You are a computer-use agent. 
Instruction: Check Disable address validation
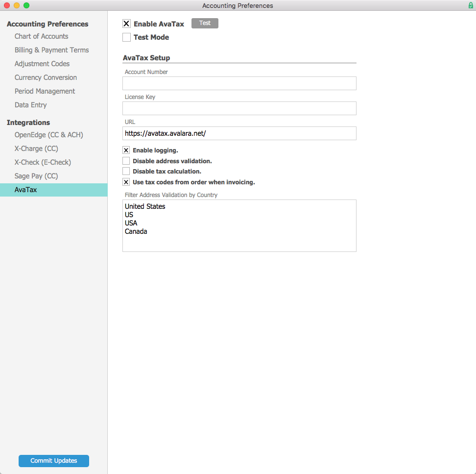126,161
